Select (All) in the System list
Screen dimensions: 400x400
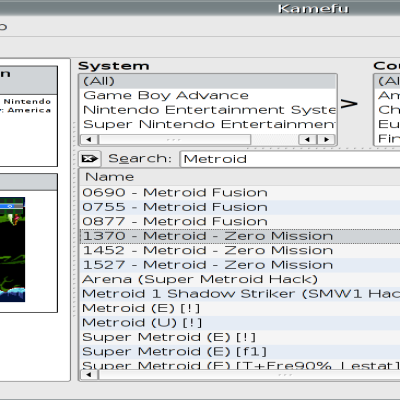point(208,81)
